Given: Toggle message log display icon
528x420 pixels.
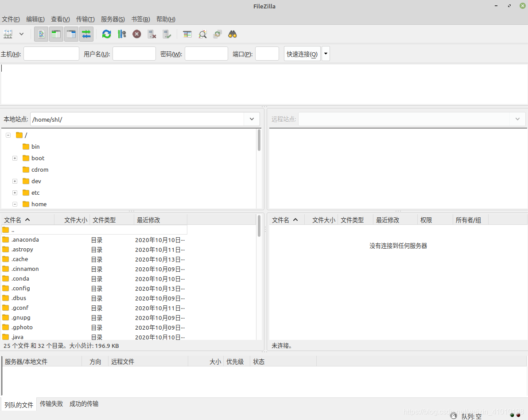Looking at the screenshot, I should (42, 34).
